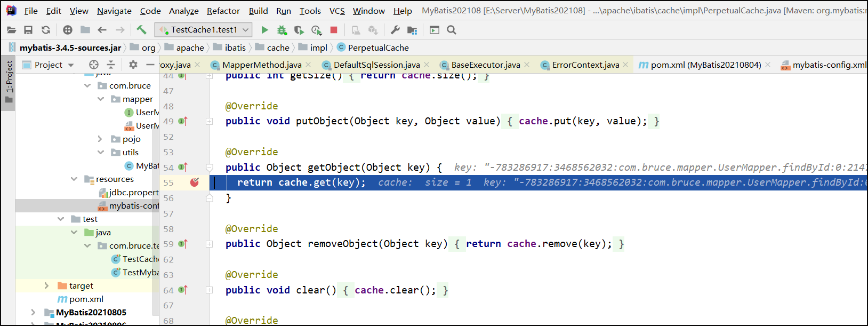Start debugging with the bug icon
Screen dimensions: 868x326
pyautogui.click(x=282, y=30)
